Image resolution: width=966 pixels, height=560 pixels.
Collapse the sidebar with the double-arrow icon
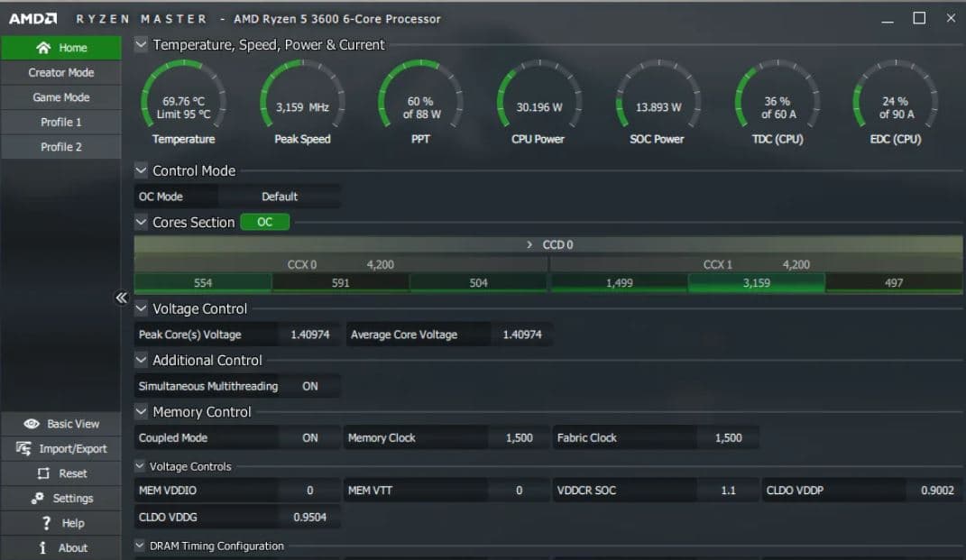122,298
